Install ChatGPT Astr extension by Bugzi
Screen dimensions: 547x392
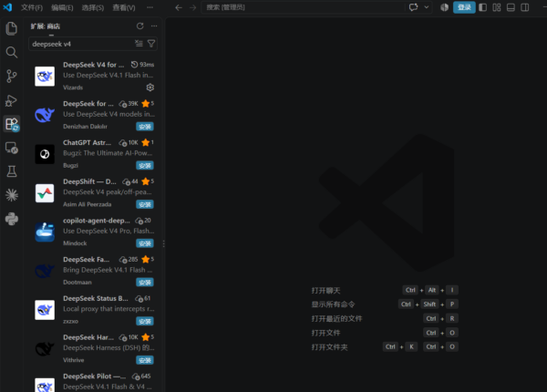click(145, 166)
